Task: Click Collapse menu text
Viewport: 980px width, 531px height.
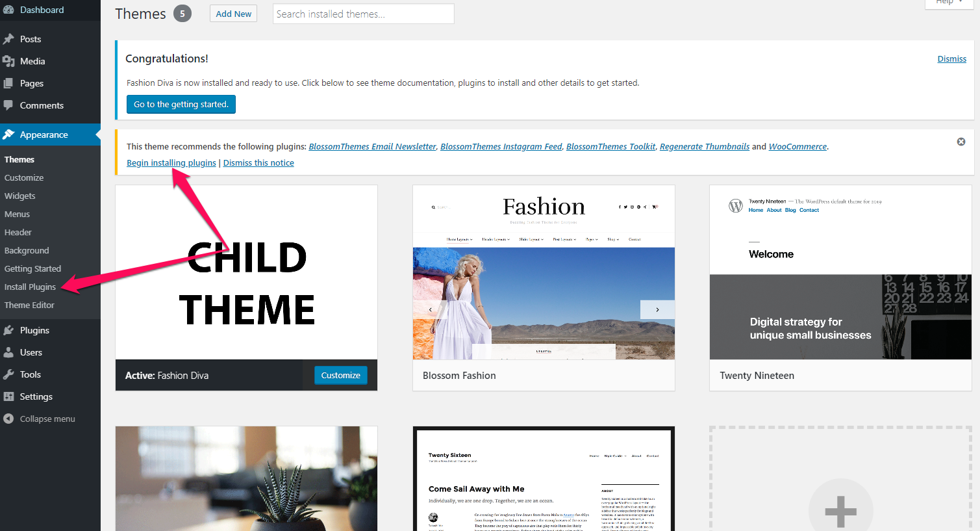Action: coord(47,419)
